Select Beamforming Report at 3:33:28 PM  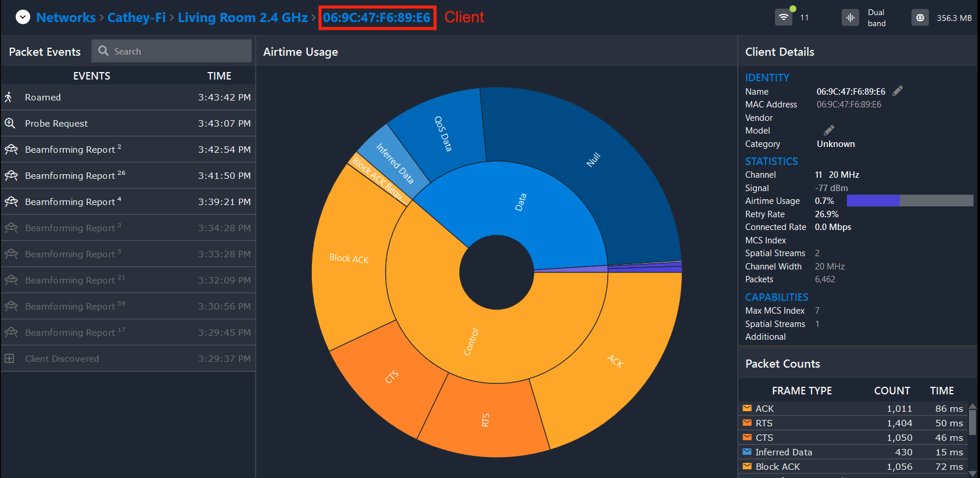pyautogui.click(x=128, y=254)
